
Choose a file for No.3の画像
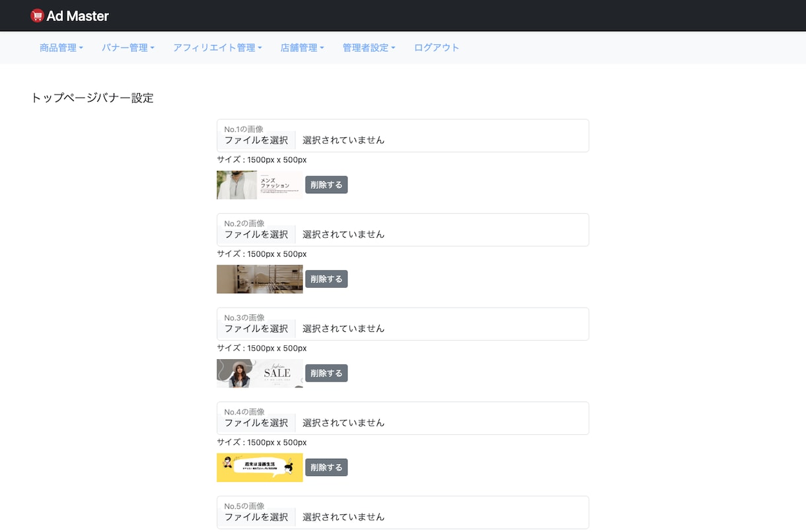(256, 329)
